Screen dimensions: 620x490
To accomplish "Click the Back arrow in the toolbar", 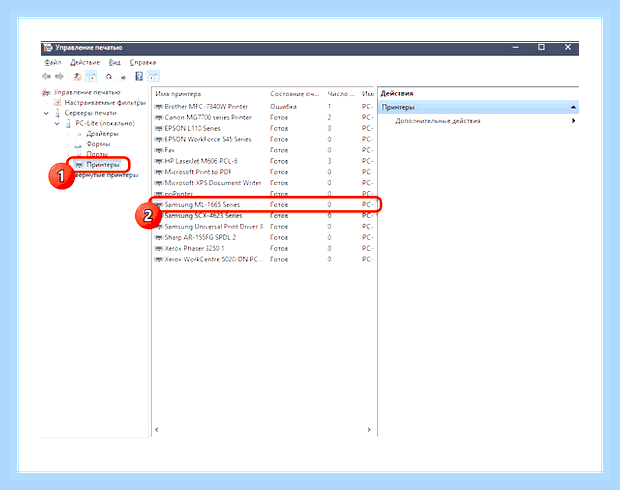I will 46,76.
